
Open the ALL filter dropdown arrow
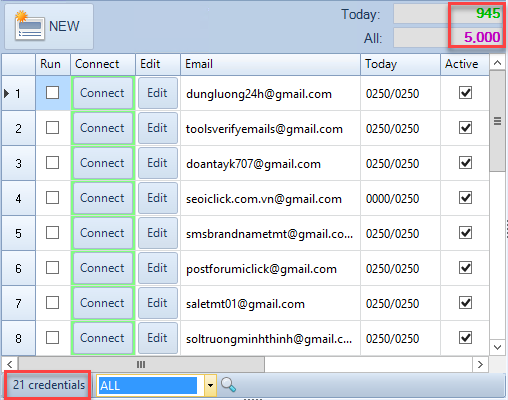coord(210,386)
